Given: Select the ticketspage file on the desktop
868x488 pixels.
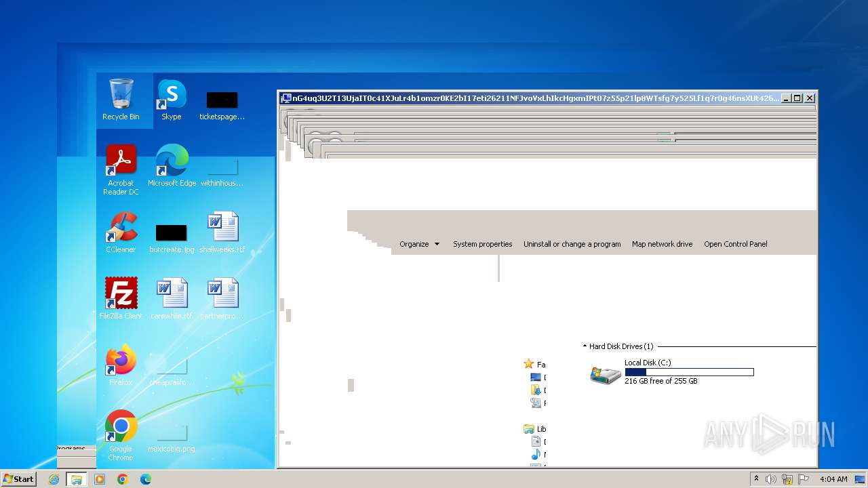Looking at the screenshot, I should point(222,106).
